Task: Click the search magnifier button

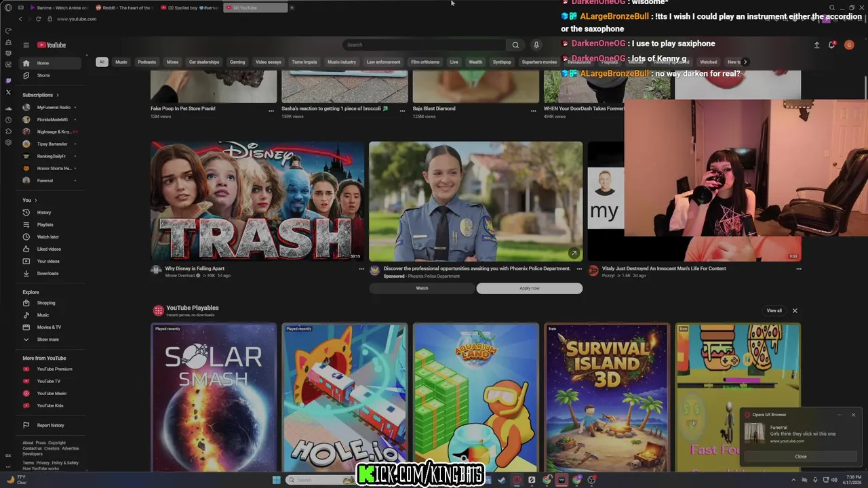Action: pyautogui.click(x=515, y=45)
